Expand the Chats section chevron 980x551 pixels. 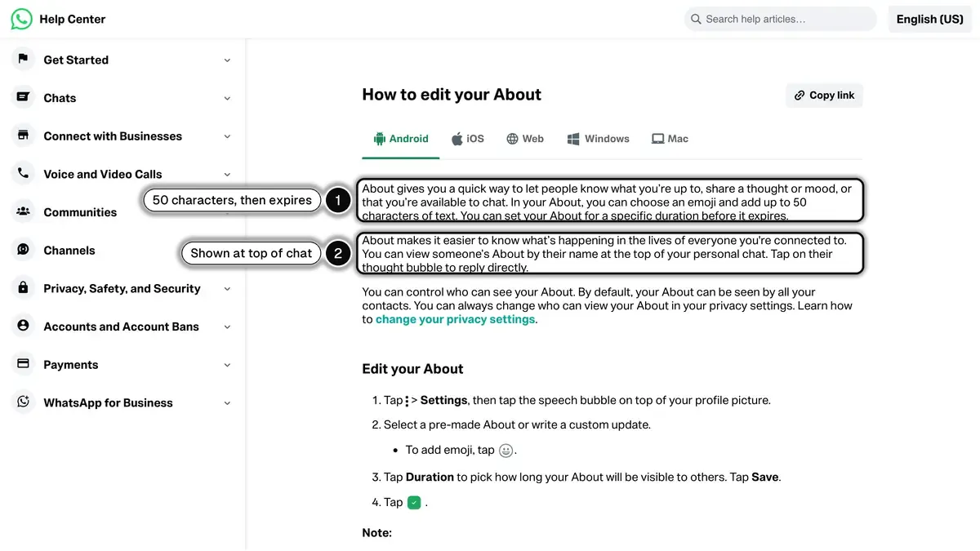(227, 98)
